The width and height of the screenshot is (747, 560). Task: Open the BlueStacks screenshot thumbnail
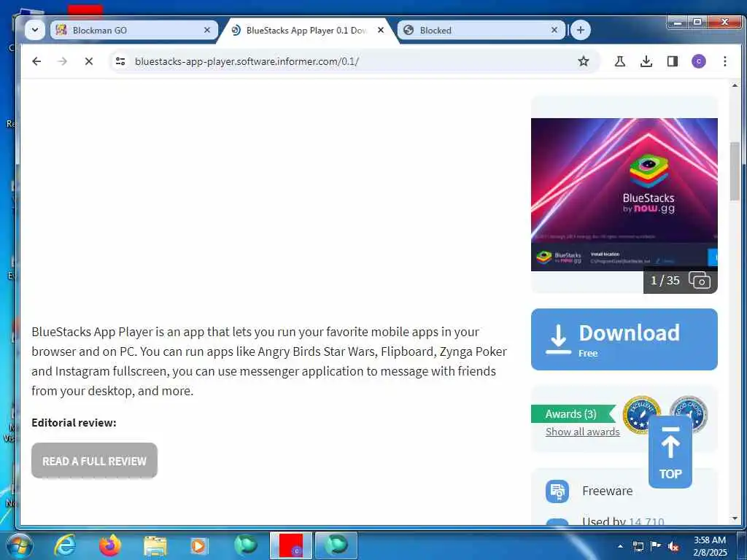624,194
